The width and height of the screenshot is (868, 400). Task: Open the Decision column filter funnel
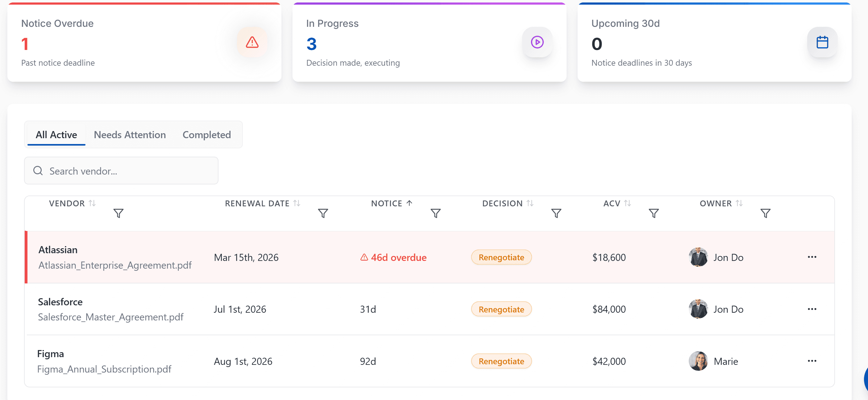[x=556, y=213]
